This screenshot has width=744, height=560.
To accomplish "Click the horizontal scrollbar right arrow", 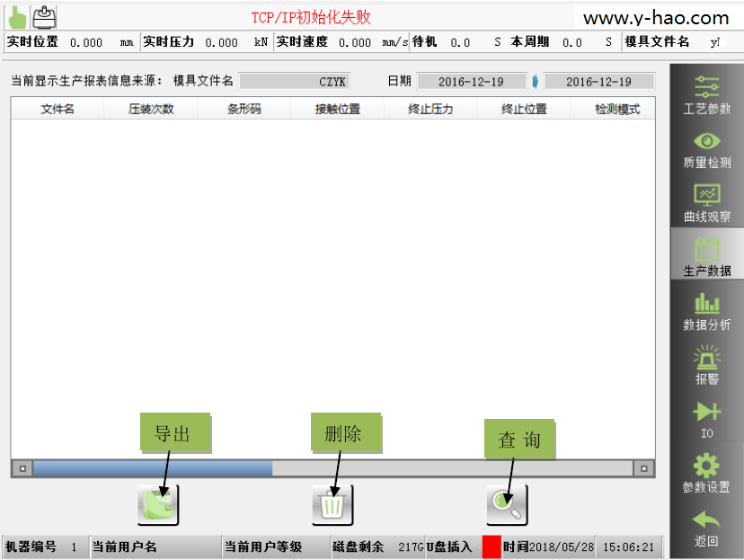I will coord(644,468).
